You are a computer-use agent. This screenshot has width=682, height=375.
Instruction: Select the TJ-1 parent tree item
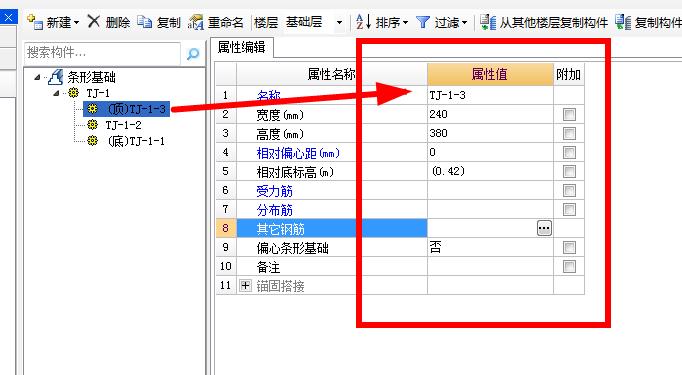tap(98, 93)
